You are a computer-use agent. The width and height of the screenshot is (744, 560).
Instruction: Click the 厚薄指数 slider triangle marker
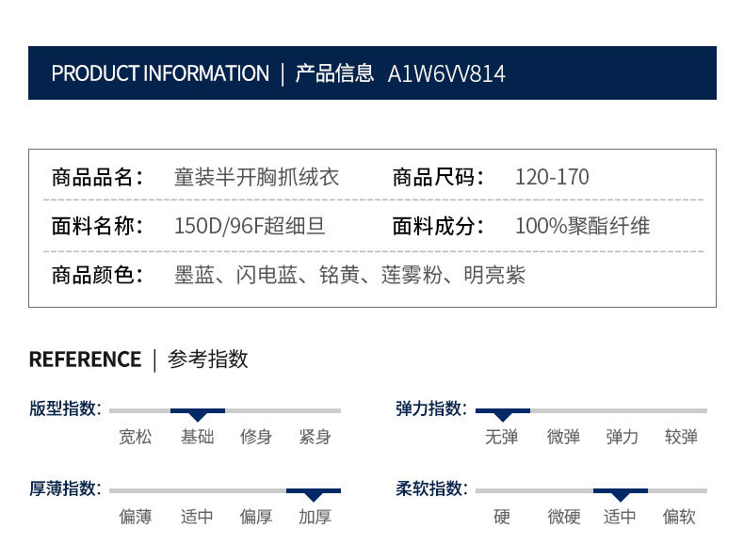coord(314,495)
